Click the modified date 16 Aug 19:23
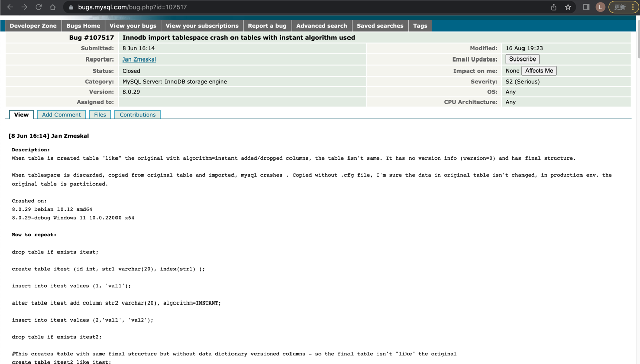Screen dimensions: 640x364 pyautogui.click(x=525, y=48)
